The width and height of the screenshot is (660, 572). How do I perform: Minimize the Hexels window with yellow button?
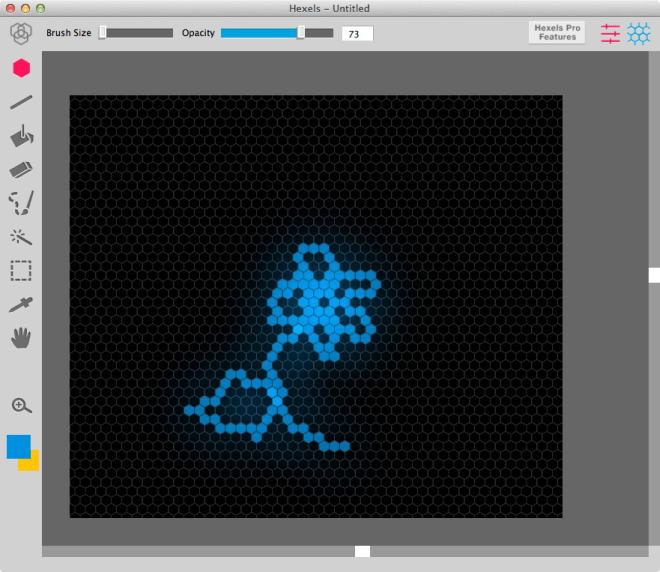[x=26, y=8]
